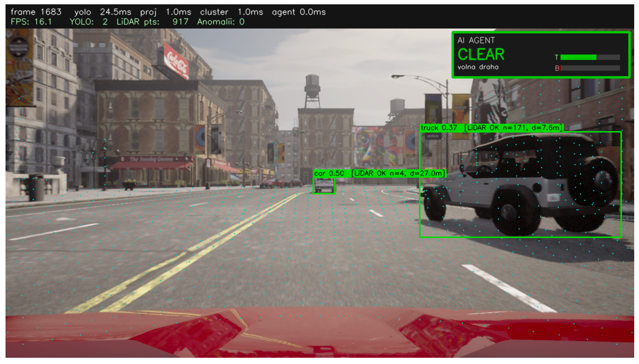Click the AI AGENT panel heading

pyautogui.click(x=476, y=40)
